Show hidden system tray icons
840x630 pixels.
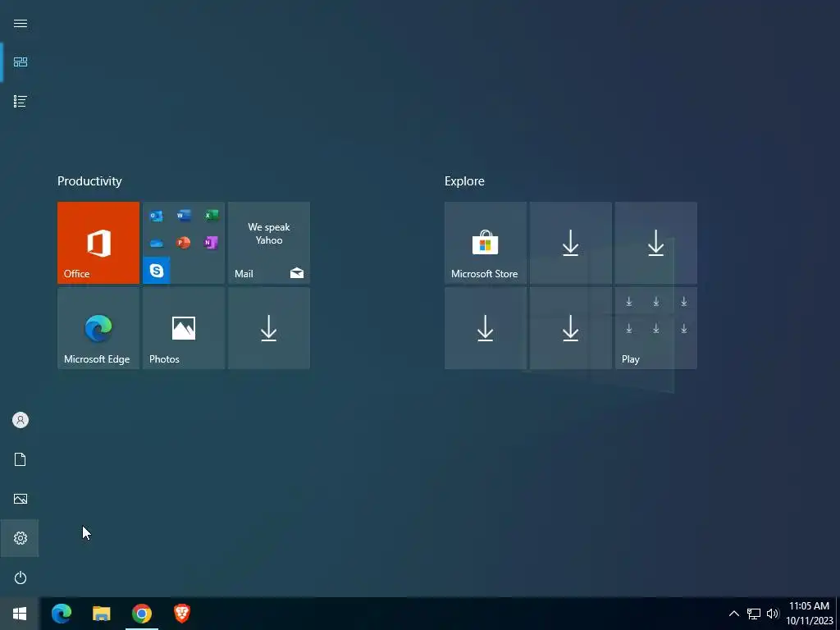tap(734, 614)
